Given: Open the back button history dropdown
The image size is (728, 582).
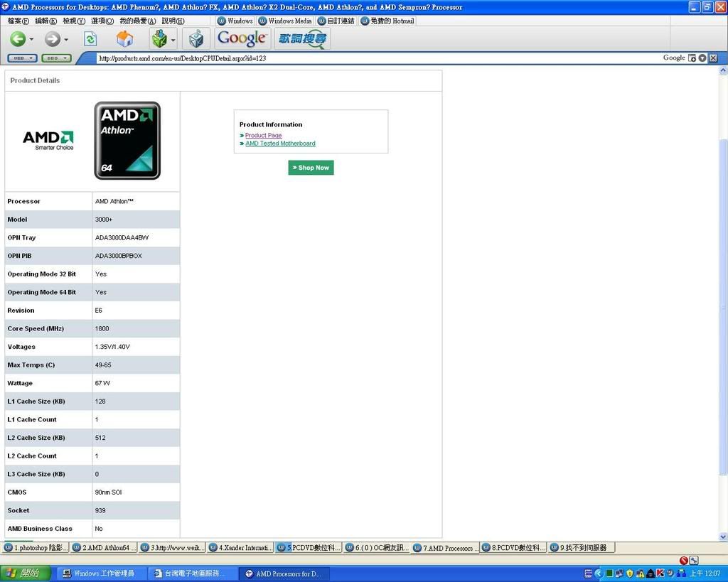Looking at the screenshot, I should [x=31, y=40].
